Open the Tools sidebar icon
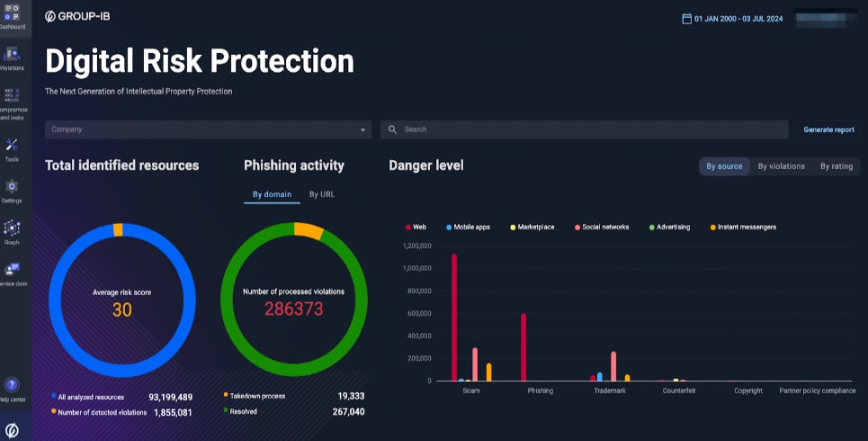The height and width of the screenshot is (441, 868). [x=12, y=145]
